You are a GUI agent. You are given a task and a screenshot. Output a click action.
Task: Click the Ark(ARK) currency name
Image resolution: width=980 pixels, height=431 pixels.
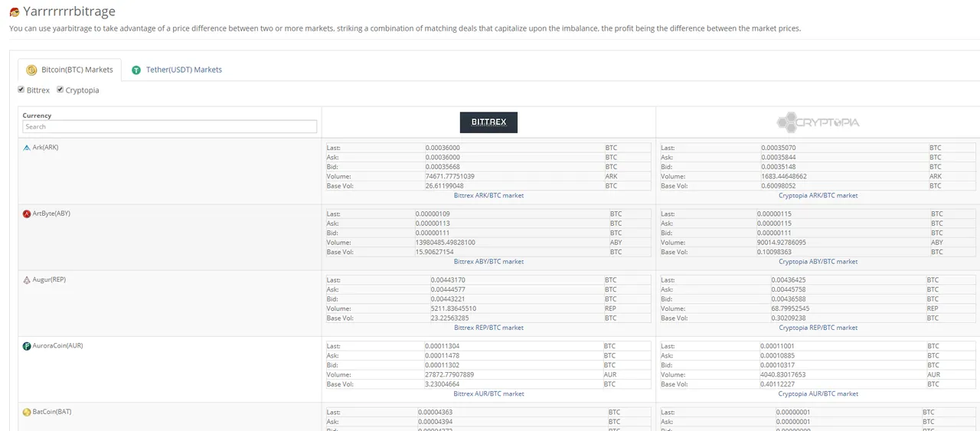coord(45,147)
